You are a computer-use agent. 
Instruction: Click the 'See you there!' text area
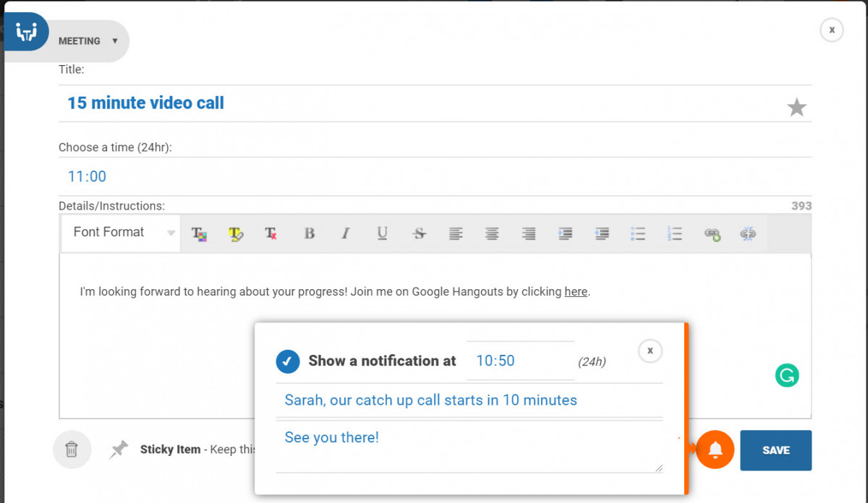(x=469, y=447)
